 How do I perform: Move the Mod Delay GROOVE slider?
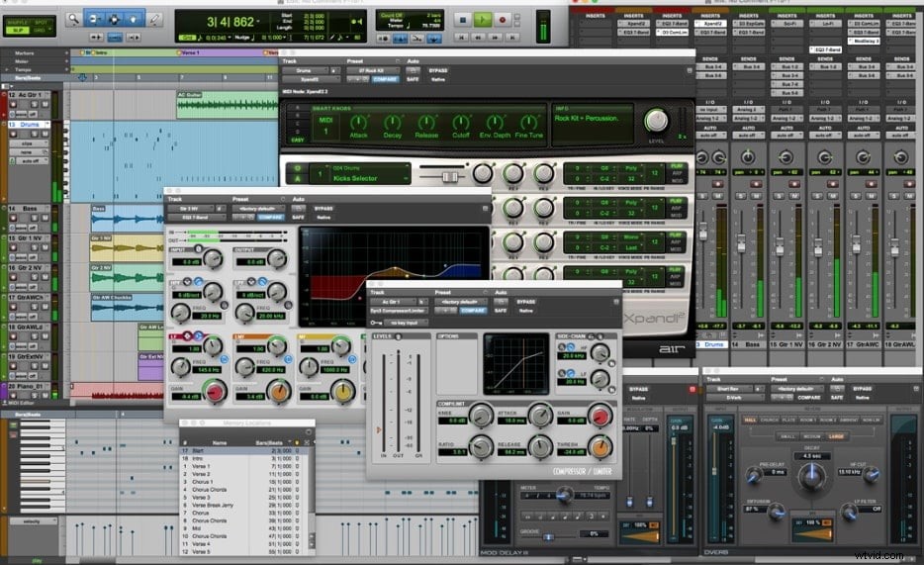(549, 536)
